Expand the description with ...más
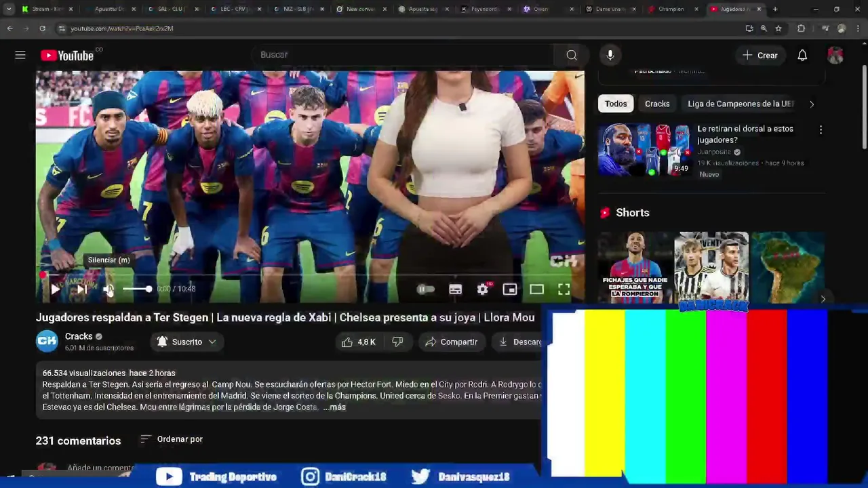The width and height of the screenshot is (868, 488). pos(334,407)
